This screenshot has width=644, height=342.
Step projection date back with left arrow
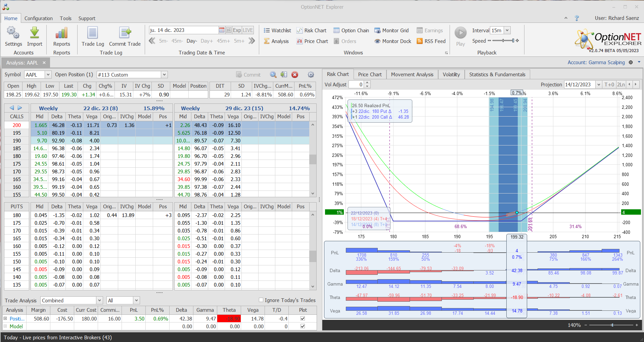tap(629, 85)
